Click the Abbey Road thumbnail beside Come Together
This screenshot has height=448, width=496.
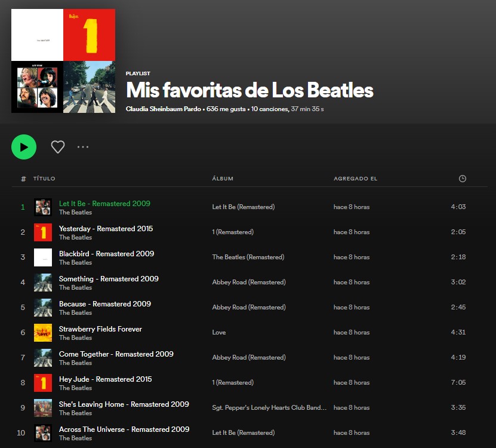43,357
